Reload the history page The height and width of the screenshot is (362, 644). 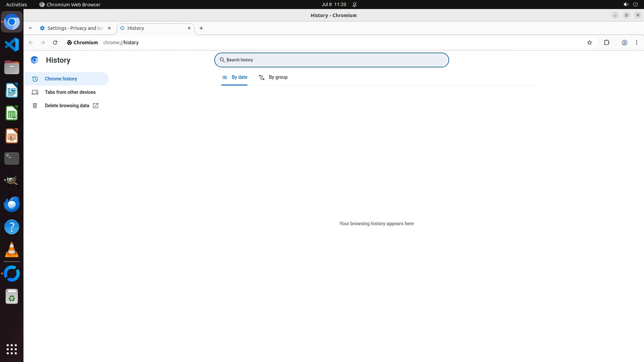tap(55, 43)
